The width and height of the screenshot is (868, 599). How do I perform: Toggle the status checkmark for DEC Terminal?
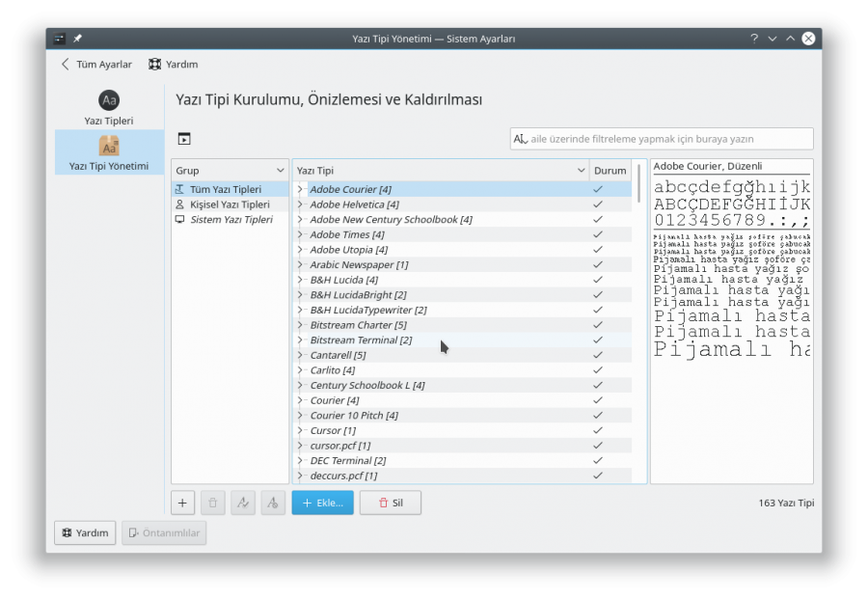(598, 461)
